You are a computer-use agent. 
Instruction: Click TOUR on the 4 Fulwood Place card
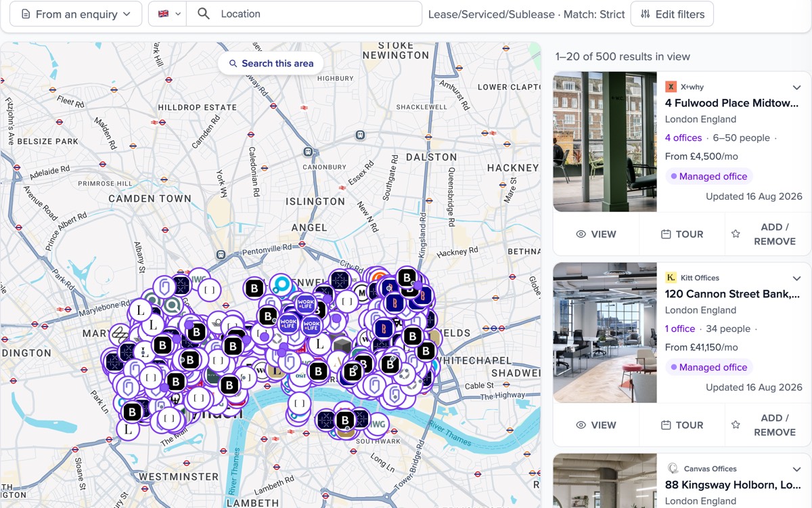point(682,234)
